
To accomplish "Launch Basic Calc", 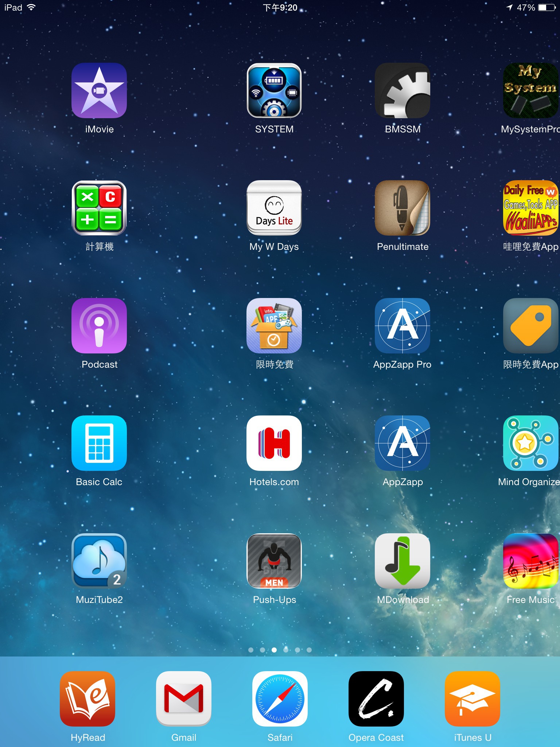I will (99, 443).
